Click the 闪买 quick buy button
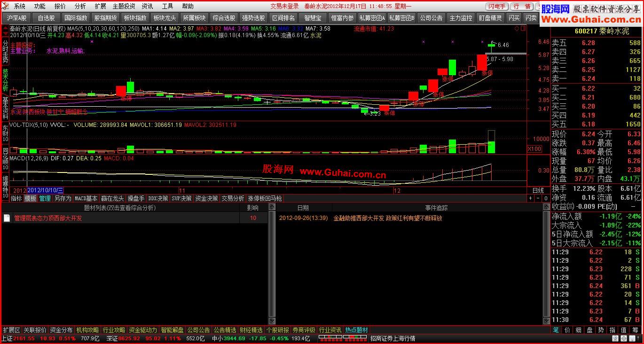 (514, 18)
